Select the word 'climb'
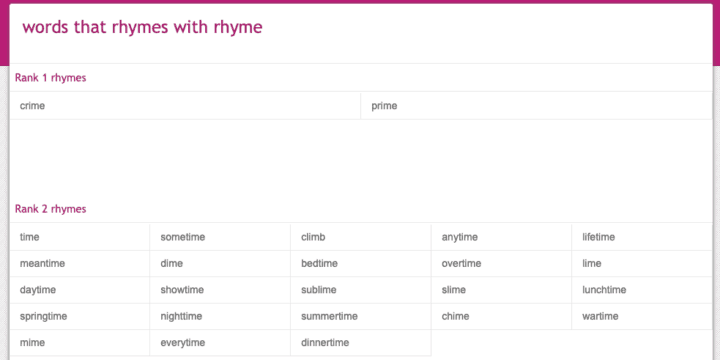Viewport: 720px width, 360px height. click(313, 237)
